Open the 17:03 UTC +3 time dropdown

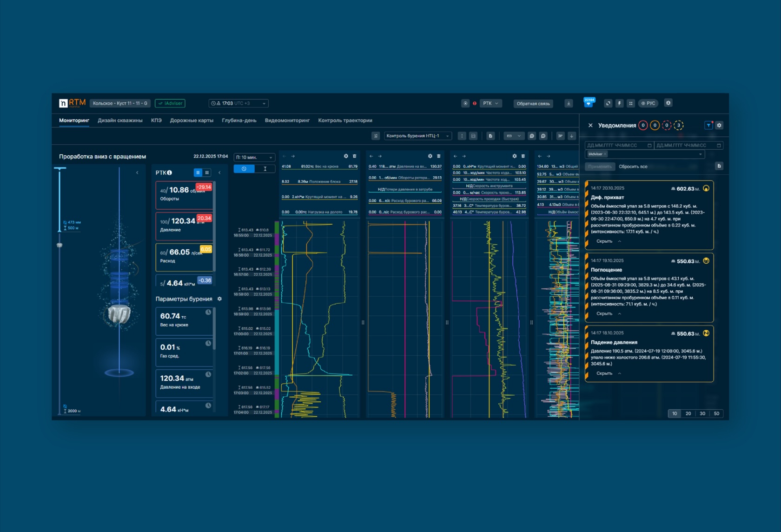pyautogui.click(x=238, y=103)
